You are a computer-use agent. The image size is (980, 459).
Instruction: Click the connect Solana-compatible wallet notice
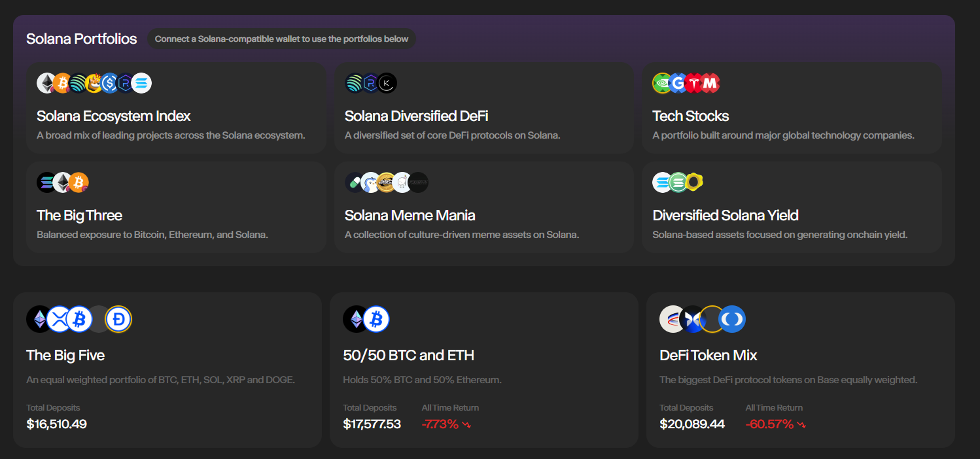(281, 39)
